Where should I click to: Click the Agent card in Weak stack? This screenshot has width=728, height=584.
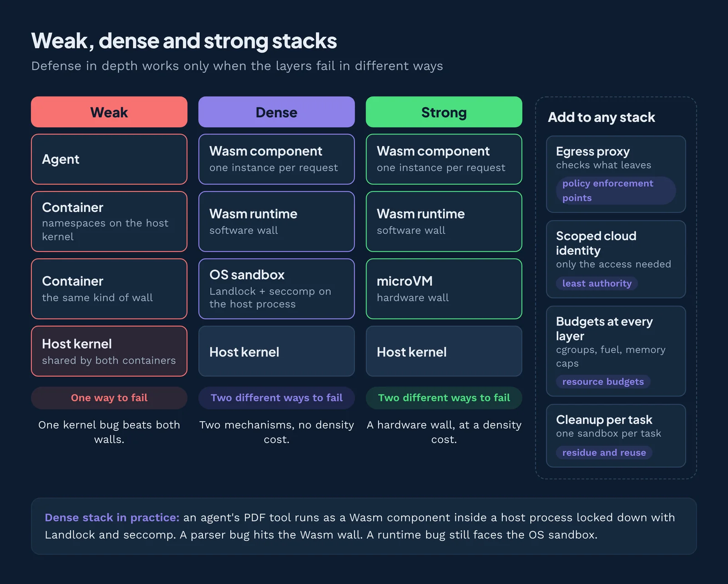(x=109, y=159)
